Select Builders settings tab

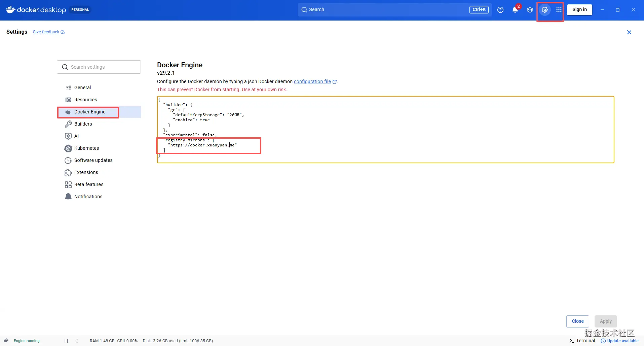(99, 124)
